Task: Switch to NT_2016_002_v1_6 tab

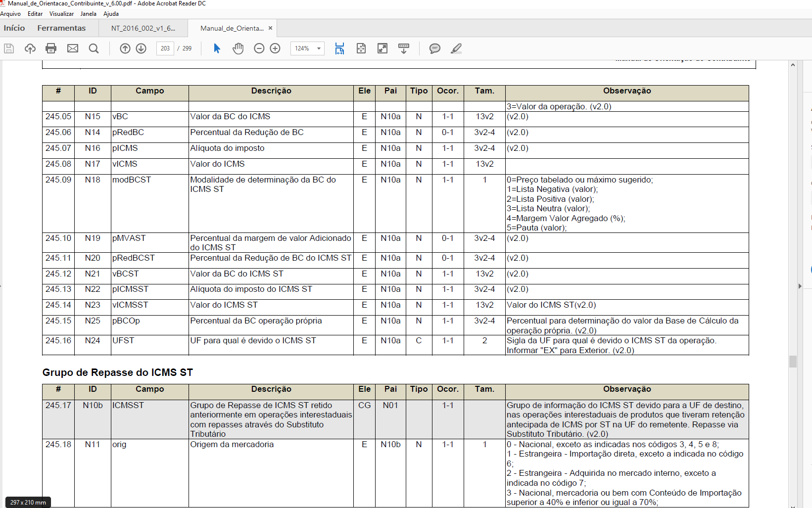Action: coord(143,28)
